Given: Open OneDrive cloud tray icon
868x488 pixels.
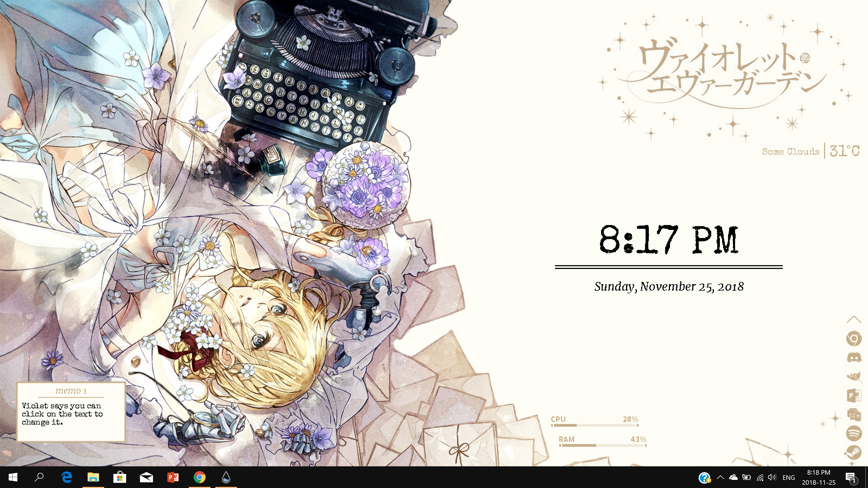Looking at the screenshot, I should point(733,477).
